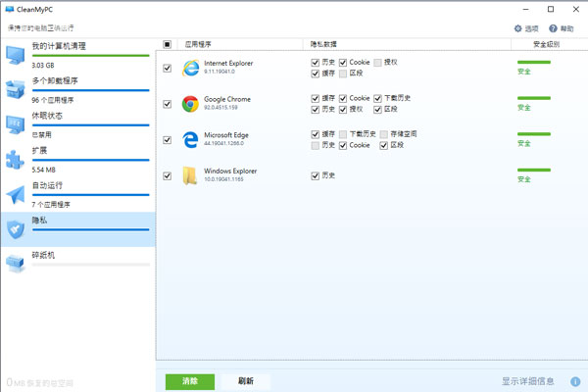Click the Windows Explorer folder icon
The width and height of the screenshot is (588, 392).
pyautogui.click(x=190, y=175)
